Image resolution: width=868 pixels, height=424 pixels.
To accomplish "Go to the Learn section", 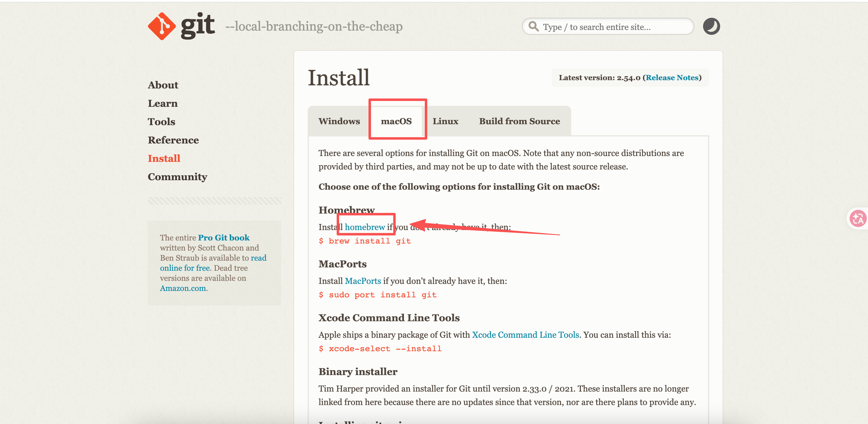I will coord(163,103).
